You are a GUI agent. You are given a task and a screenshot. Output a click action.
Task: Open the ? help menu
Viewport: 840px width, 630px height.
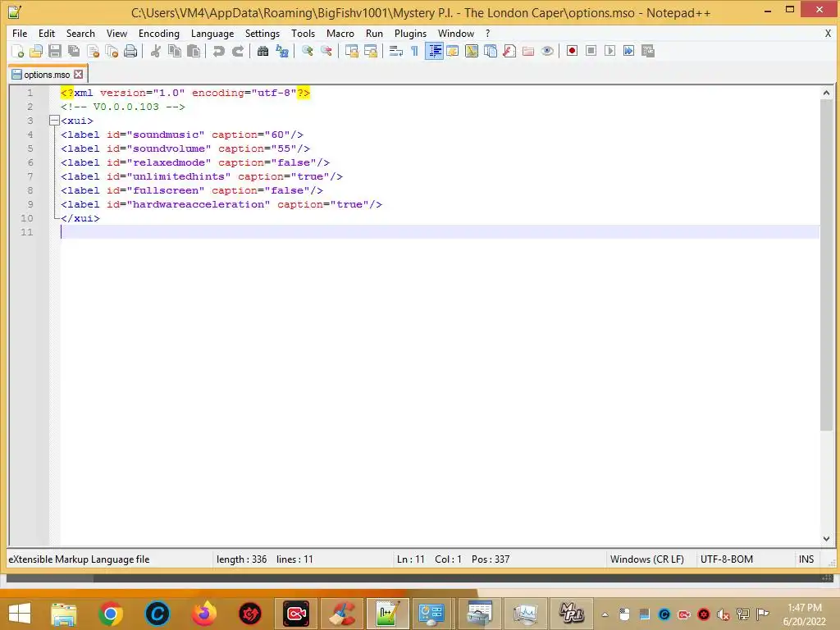[487, 33]
